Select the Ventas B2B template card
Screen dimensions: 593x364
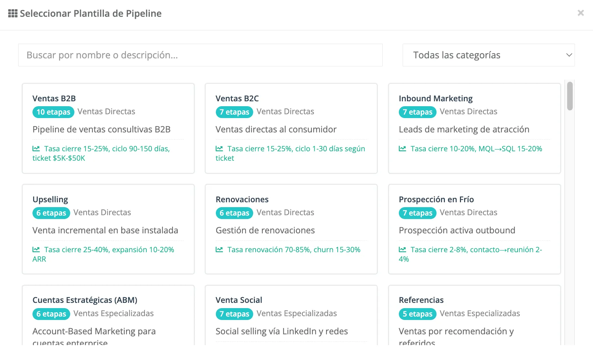[x=108, y=128]
